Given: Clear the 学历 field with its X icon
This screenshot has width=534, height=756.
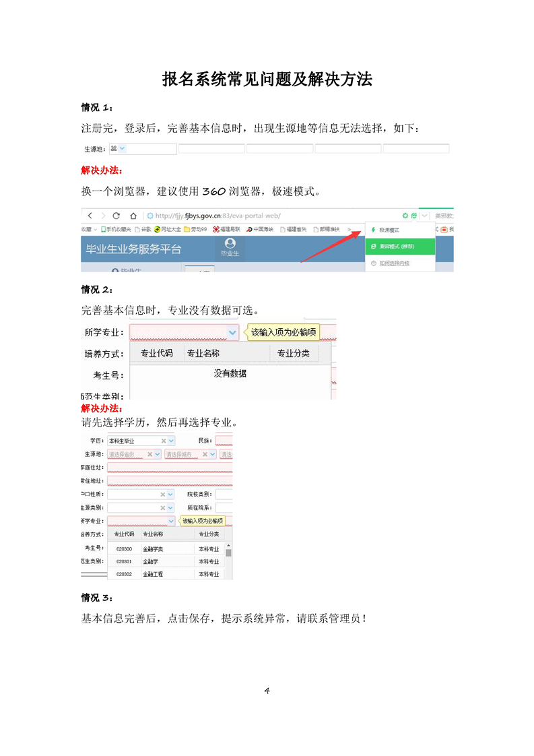Looking at the screenshot, I should click(x=162, y=441).
